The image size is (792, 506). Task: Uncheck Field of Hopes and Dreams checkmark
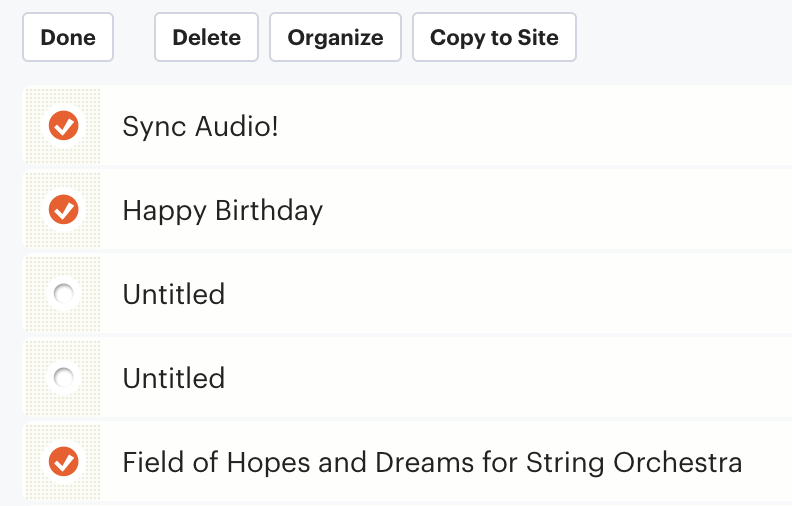[x=64, y=462]
